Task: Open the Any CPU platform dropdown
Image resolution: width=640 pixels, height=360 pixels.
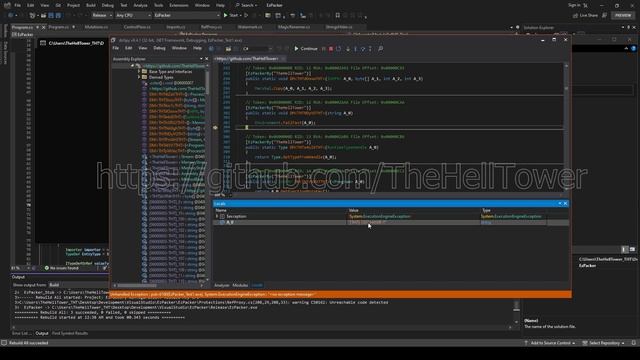Action: [x=133, y=15]
